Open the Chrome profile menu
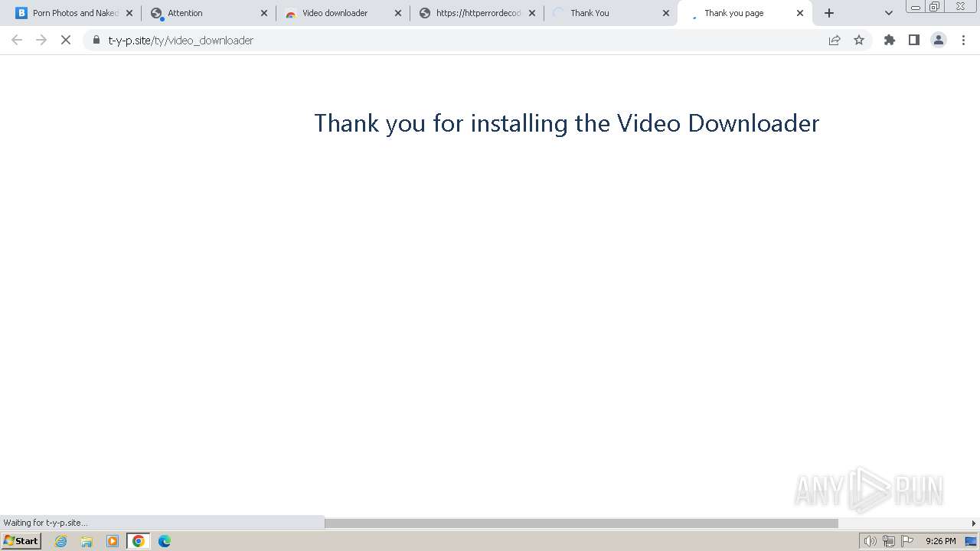The image size is (980, 551). [939, 40]
